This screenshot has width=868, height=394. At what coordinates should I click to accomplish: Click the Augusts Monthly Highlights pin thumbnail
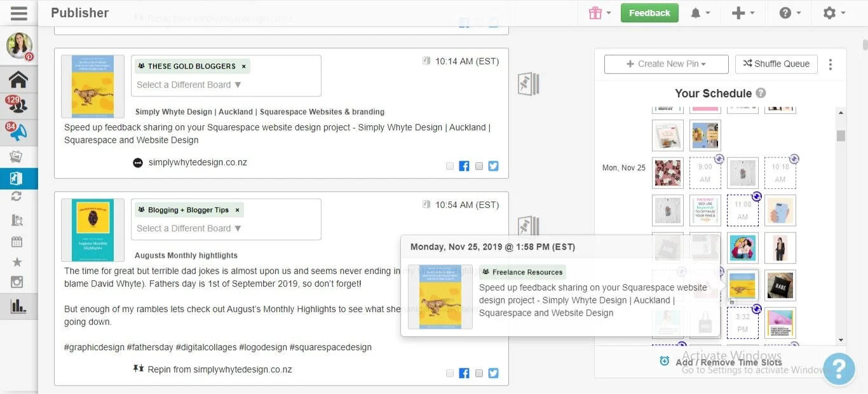[93, 230]
